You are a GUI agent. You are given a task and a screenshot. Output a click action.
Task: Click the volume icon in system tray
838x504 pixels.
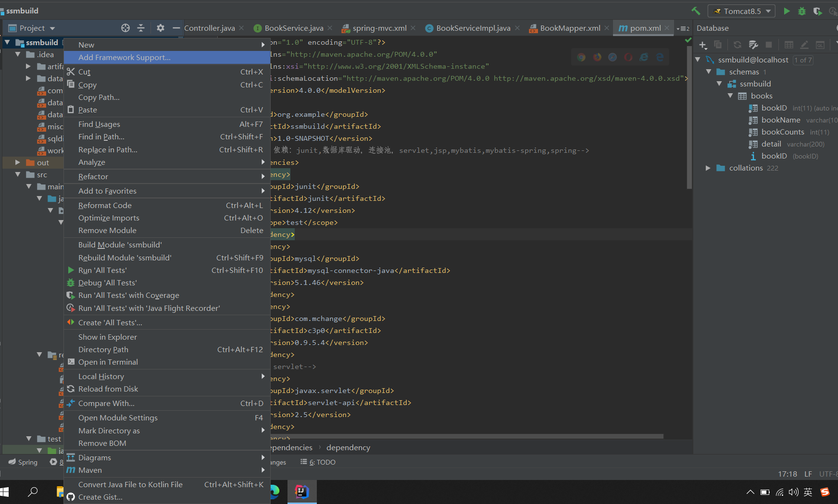tap(793, 492)
